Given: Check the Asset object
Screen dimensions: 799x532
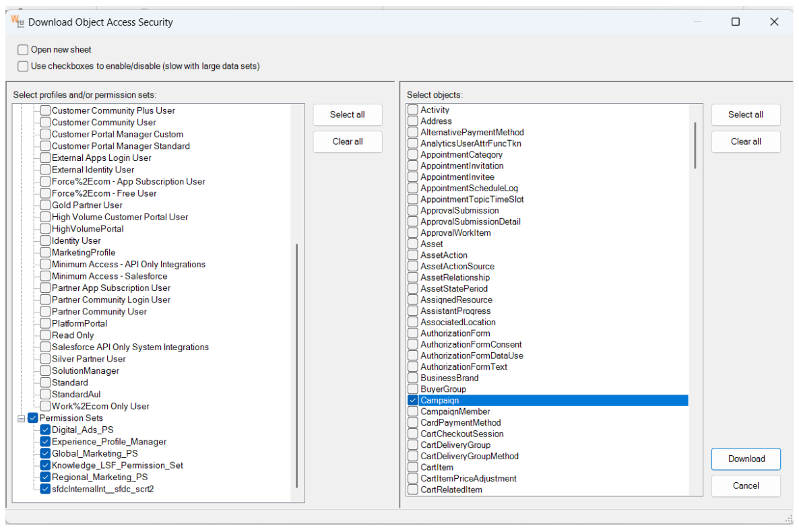Looking at the screenshot, I should coord(413,244).
